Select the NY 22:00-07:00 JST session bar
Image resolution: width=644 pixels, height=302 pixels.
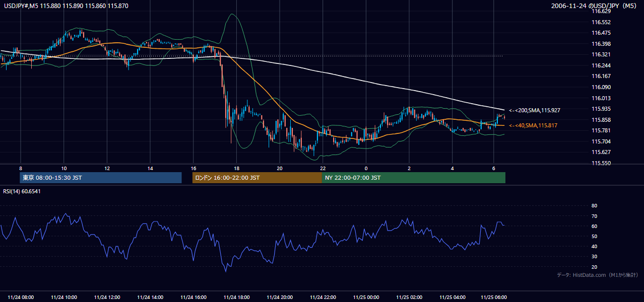click(x=414, y=178)
